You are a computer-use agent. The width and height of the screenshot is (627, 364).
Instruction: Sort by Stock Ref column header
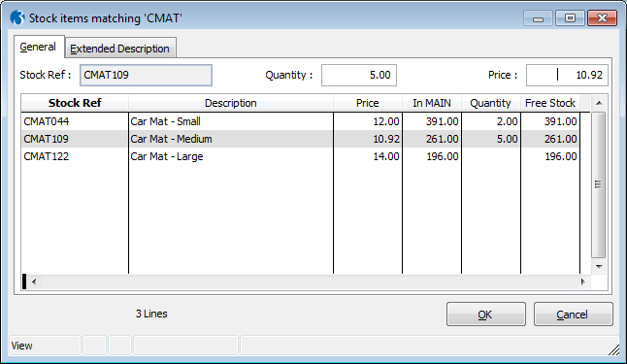(75, 103)
